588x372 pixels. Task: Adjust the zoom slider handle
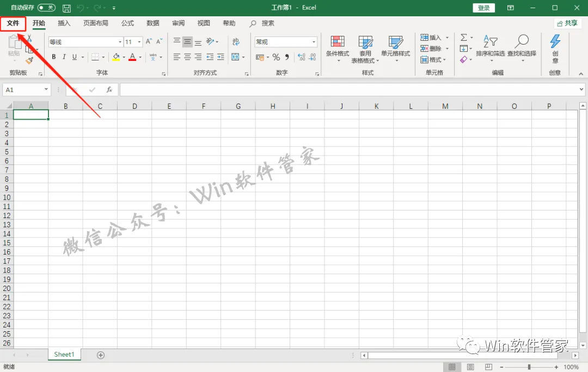(x=529, y=367)
